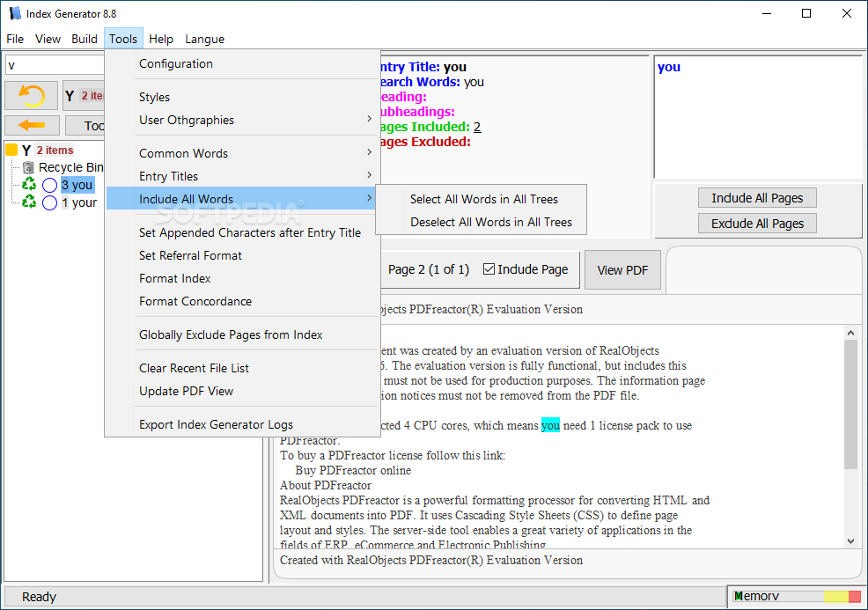Choose Export Index Generator Logs
868x610 pixels.
242,424
